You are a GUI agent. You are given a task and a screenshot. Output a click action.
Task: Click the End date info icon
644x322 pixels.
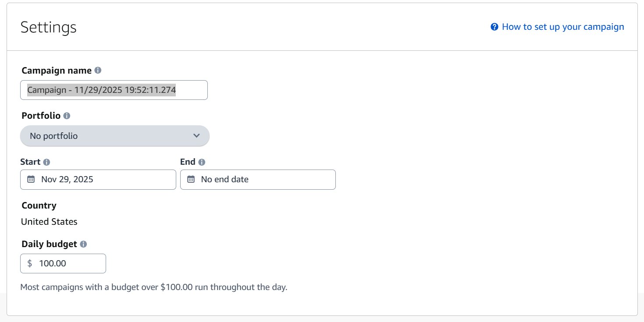pyautogui.click(x=201, y=162)
